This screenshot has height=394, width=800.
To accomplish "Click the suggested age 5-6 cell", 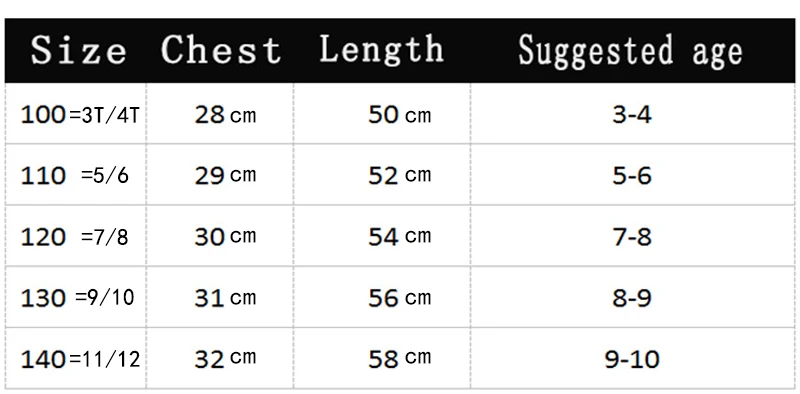I will tap(632, 176).
